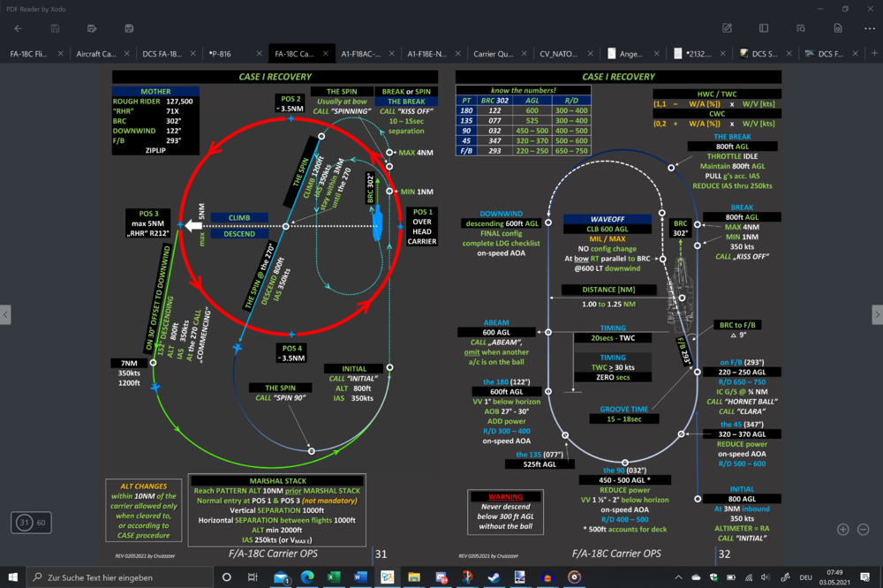
Task: Click the WARNING label in the page
Action: pos(505,497)
